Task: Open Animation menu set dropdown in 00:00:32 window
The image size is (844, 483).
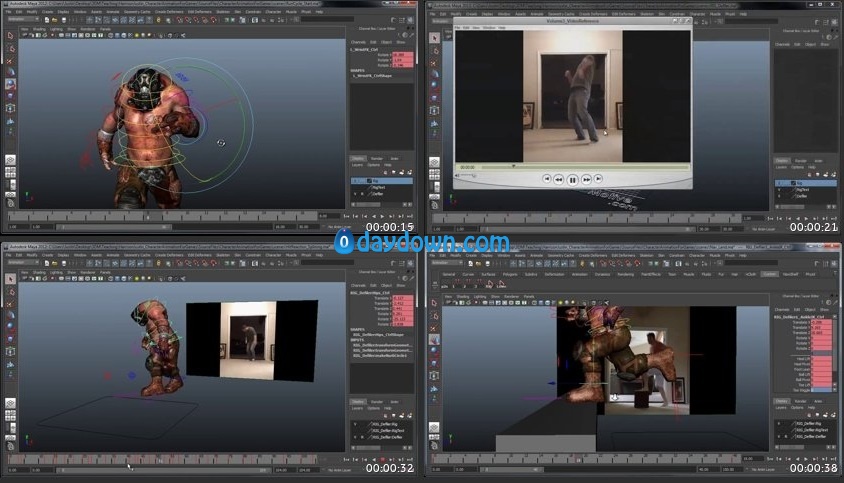Action: pyautogui.click(x=23, y=263)
